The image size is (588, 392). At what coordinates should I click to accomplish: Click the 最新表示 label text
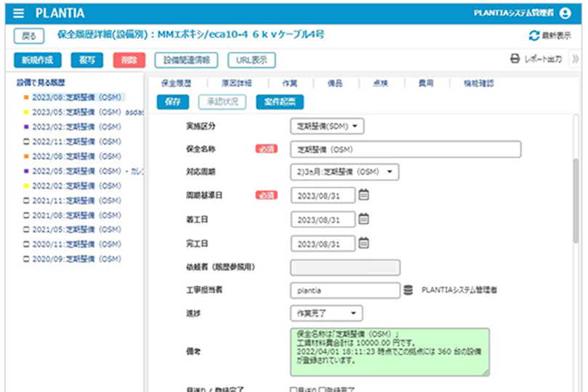click(557, 36)
